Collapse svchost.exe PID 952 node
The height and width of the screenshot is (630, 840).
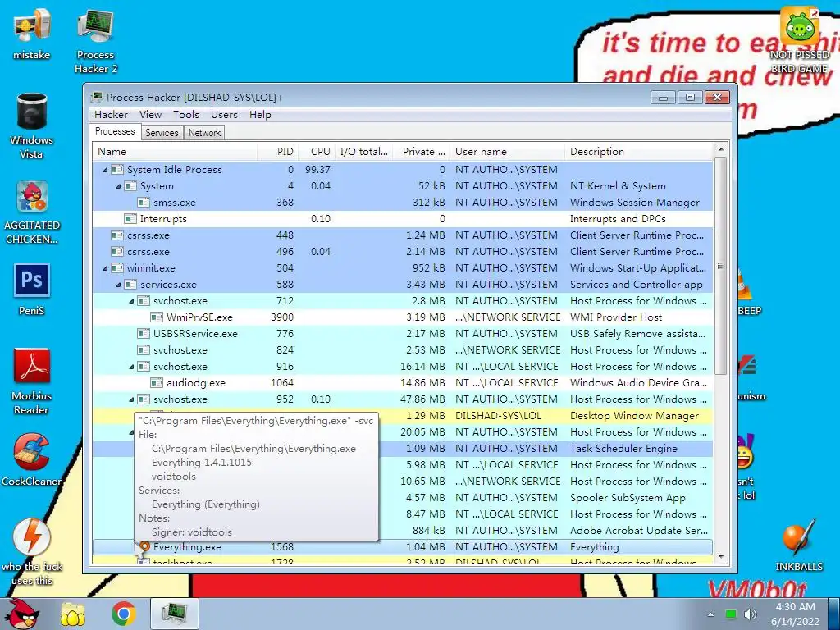pos(131,399)
